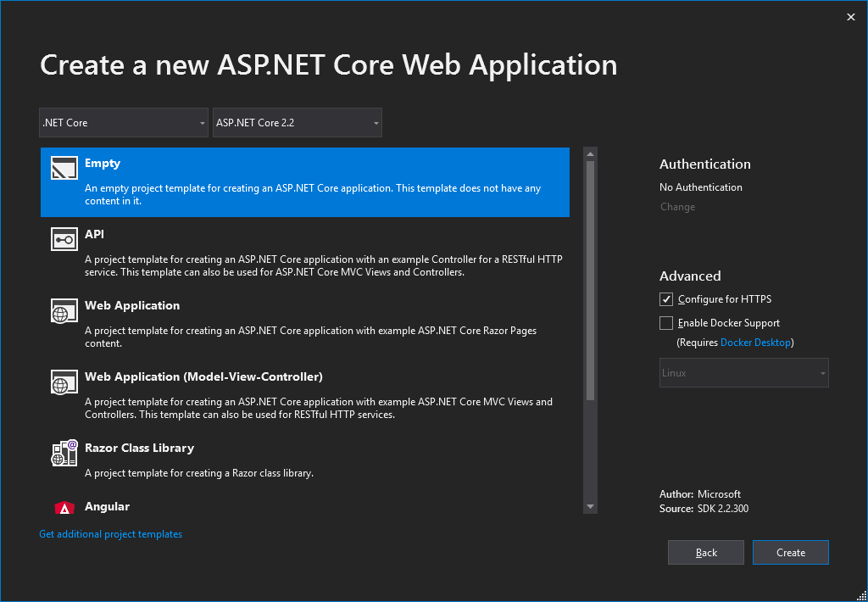This screenshot has width=868, height=602.
Task: Uncheck Configure for HTTPS
Action: coord(666,299)
